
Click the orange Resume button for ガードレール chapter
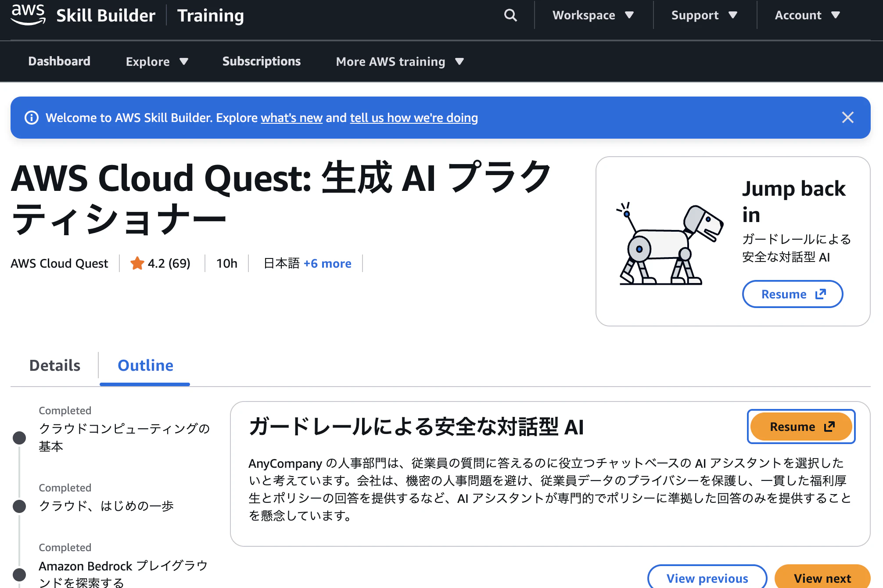click(x=801, y=426)
